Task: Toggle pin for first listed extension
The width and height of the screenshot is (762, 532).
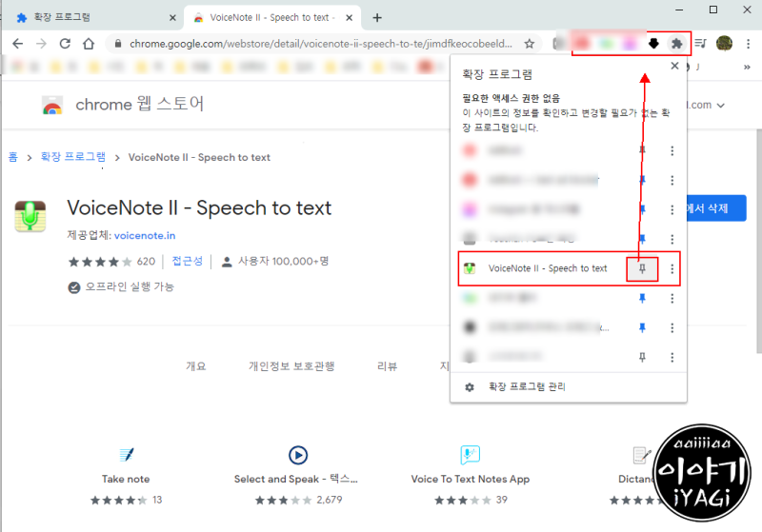Action: point(642,150)
